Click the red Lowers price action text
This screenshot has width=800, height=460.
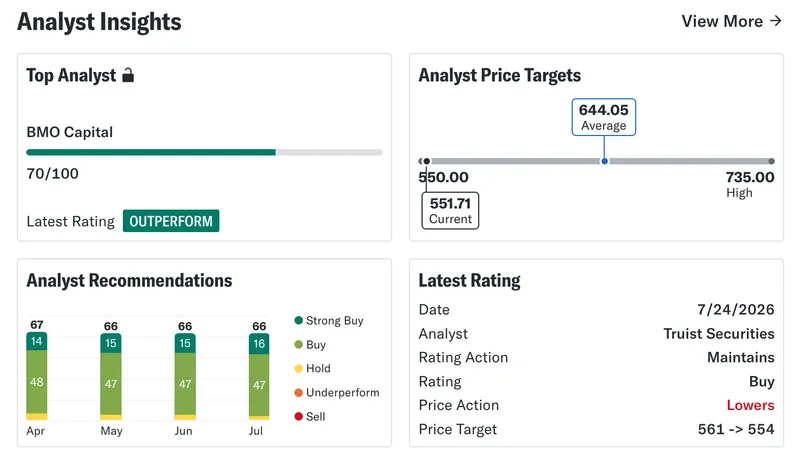click(x=750, y=405)
